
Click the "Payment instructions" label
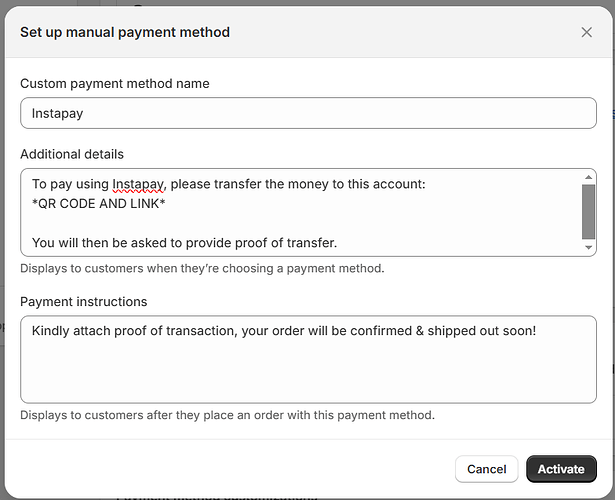(x=83, y=301)
